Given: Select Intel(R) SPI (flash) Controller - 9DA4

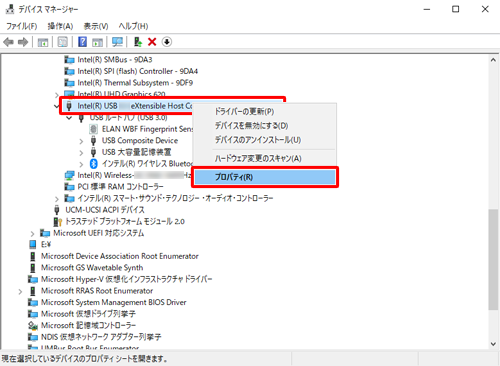Looking at the screenshot, I should click(138, 71).
